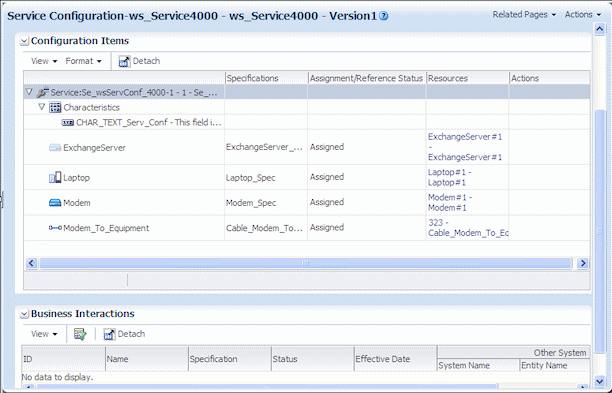
Task: Collapse the Characteristics tree node
Action: (x=41, y=107)
